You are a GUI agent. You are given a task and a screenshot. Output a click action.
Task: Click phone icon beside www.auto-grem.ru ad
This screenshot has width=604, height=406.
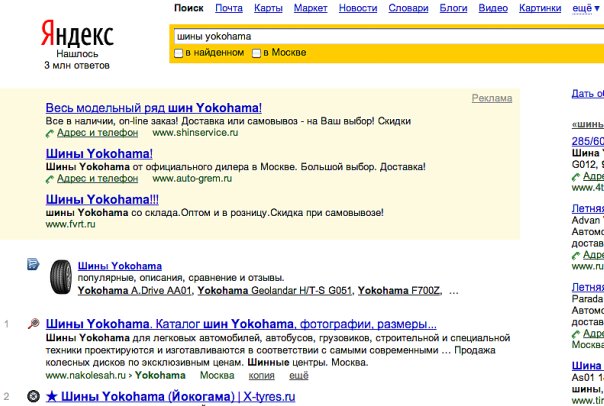pyautogui.click(x=50, y=180)
